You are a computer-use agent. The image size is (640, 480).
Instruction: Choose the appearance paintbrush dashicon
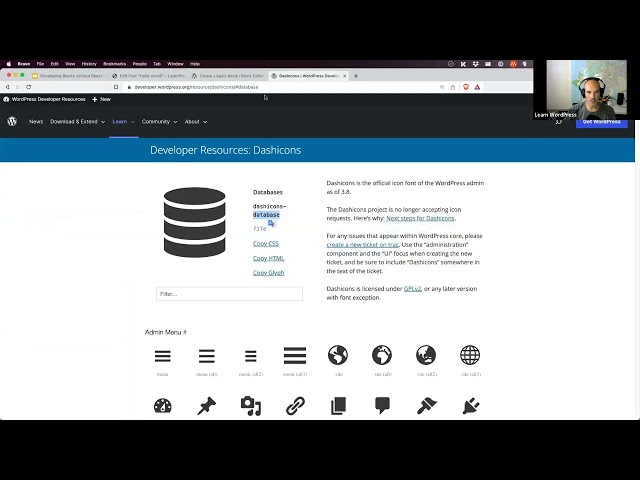(x=427, y=406)
